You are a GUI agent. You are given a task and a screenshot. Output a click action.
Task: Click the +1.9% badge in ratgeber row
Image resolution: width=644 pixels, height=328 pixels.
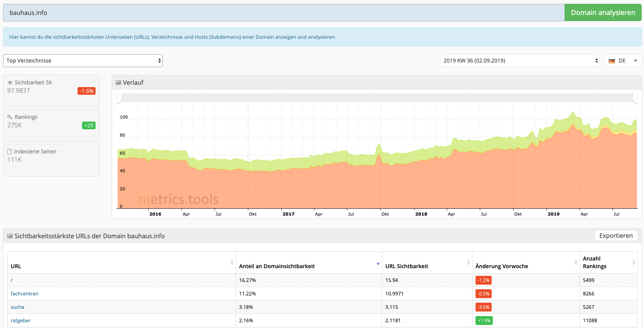484,321
